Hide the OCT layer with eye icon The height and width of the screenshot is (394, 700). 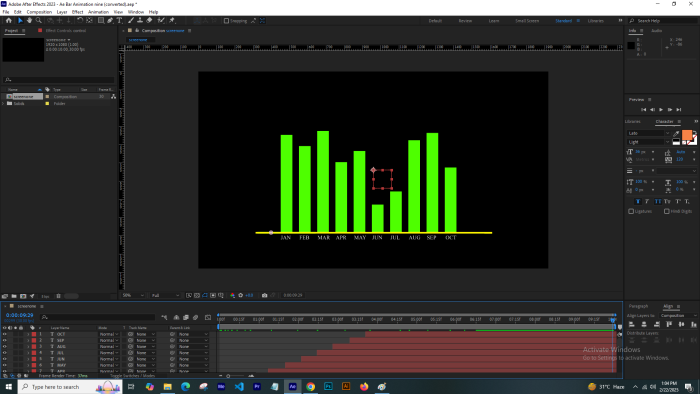coord(4,334)
